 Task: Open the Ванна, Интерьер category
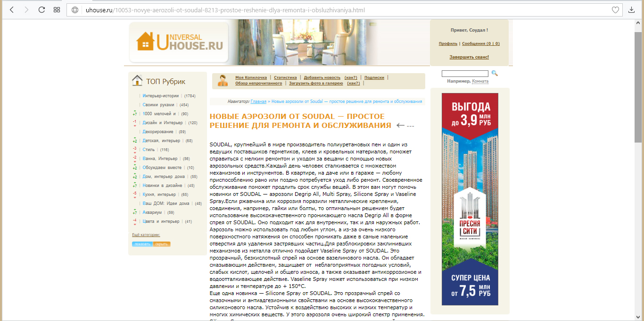pyautogui.click(x=160, y=159)
